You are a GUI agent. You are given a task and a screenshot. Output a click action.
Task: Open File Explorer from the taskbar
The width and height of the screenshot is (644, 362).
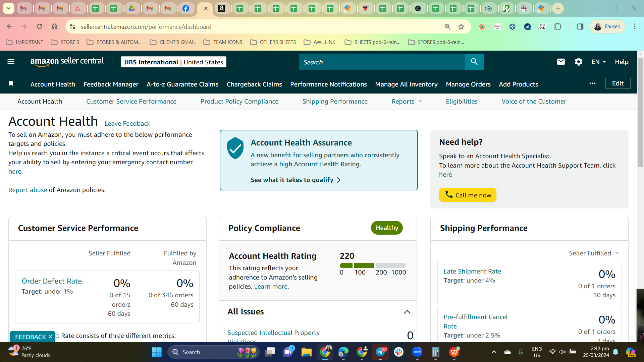pos(306,352)
